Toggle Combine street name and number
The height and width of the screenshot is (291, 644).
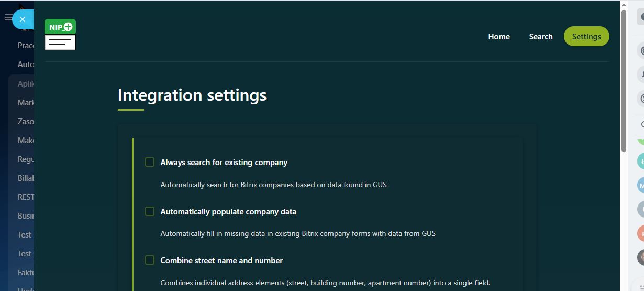150,260
